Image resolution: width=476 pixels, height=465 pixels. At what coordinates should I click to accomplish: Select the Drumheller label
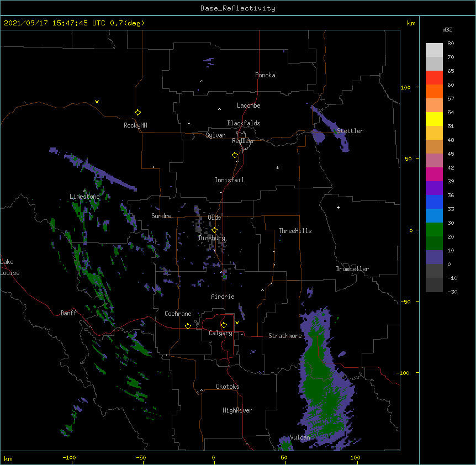point(352,269)
